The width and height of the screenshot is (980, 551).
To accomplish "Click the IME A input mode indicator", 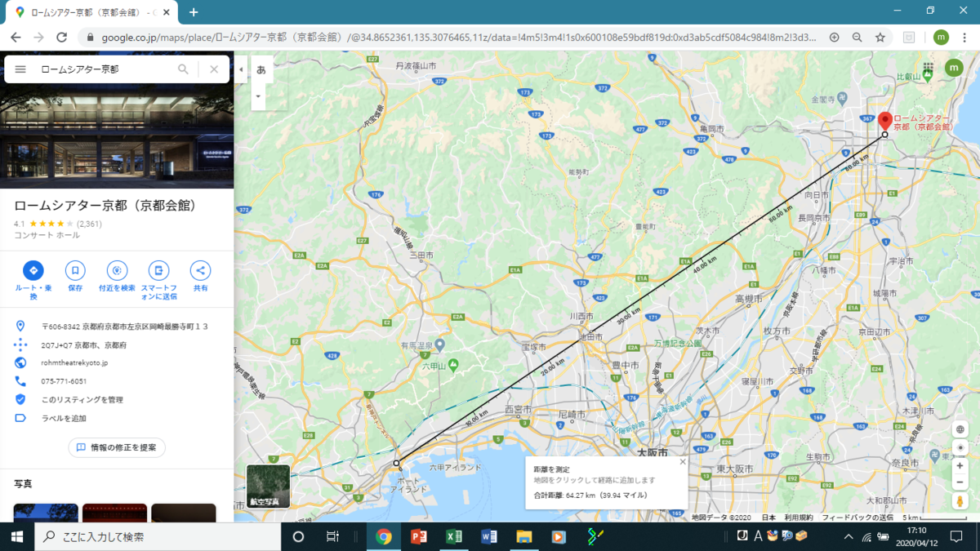I will [759, 536].
